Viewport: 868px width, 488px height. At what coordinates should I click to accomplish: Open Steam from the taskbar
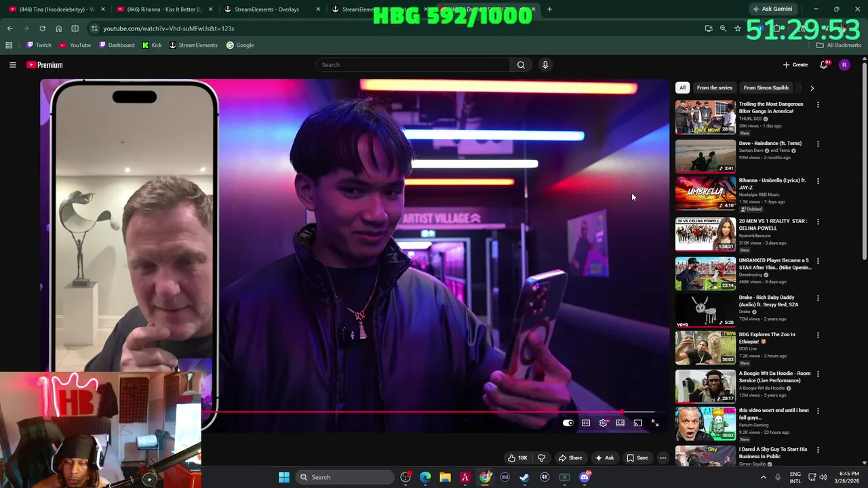(x=524, y=477)
